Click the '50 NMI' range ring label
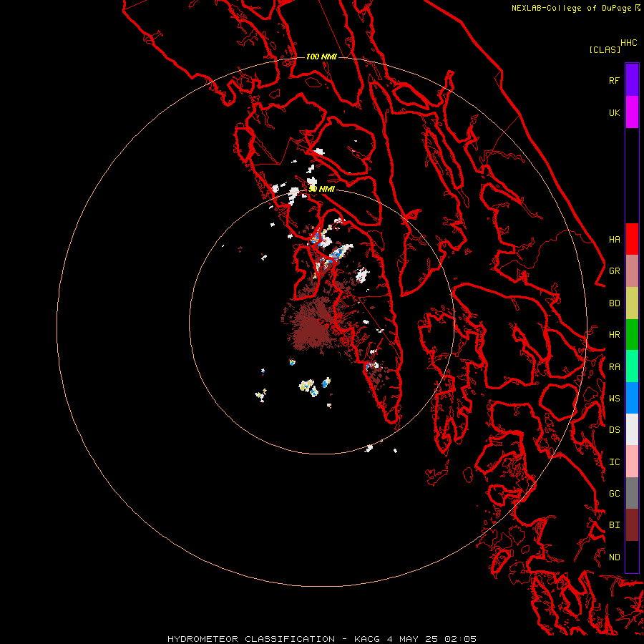This screenshot has width=644, height=644. 321,189
